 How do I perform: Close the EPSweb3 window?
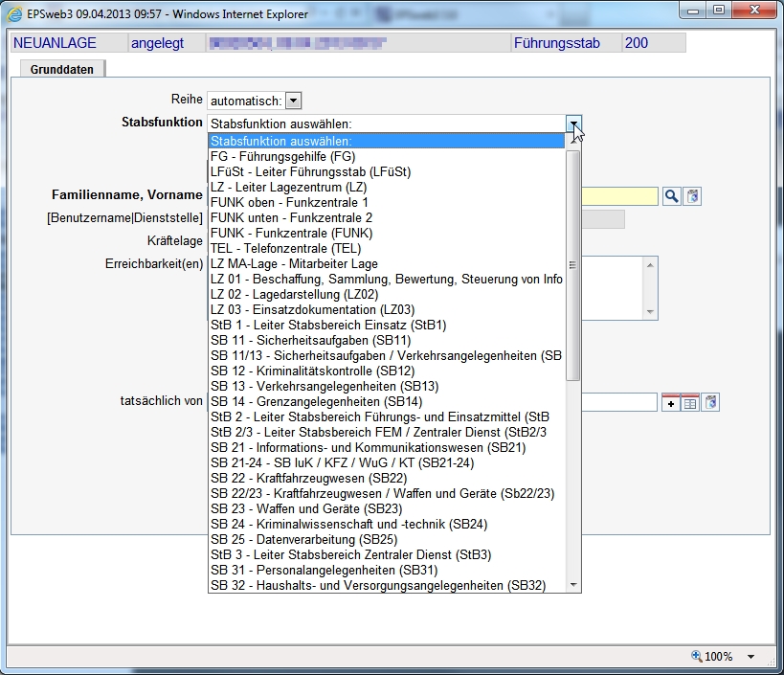tap(754, 11)
